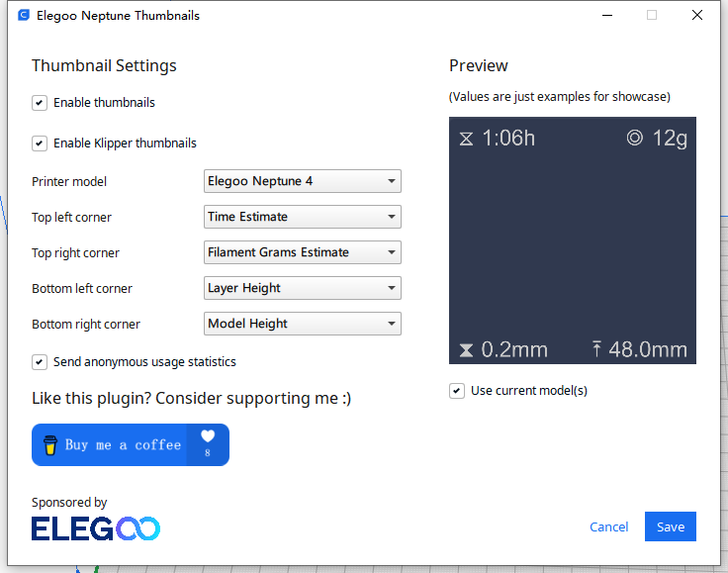Screen dimensions: 728x573
Task: Click the heart icon on coffee button
Action: [x=208, y=436]
